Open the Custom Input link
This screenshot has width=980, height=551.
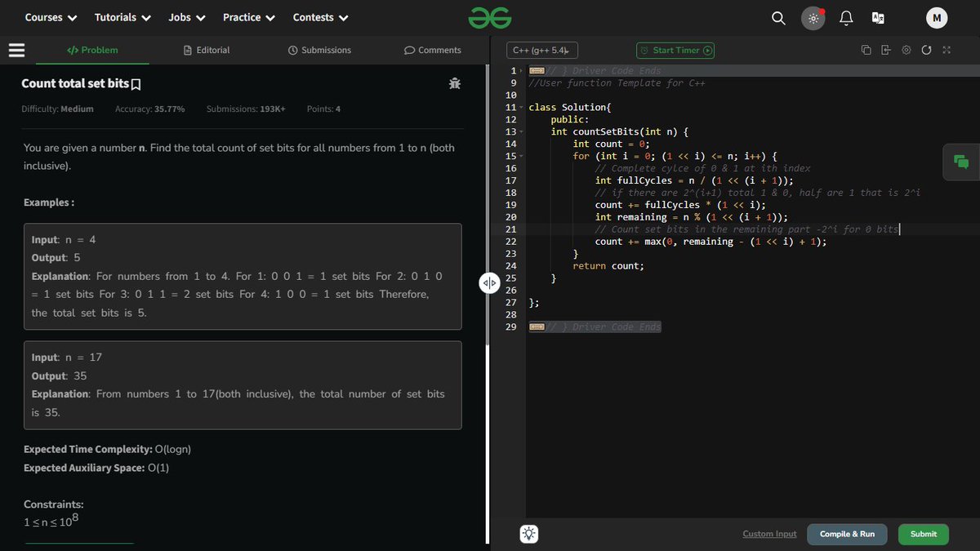769,534
